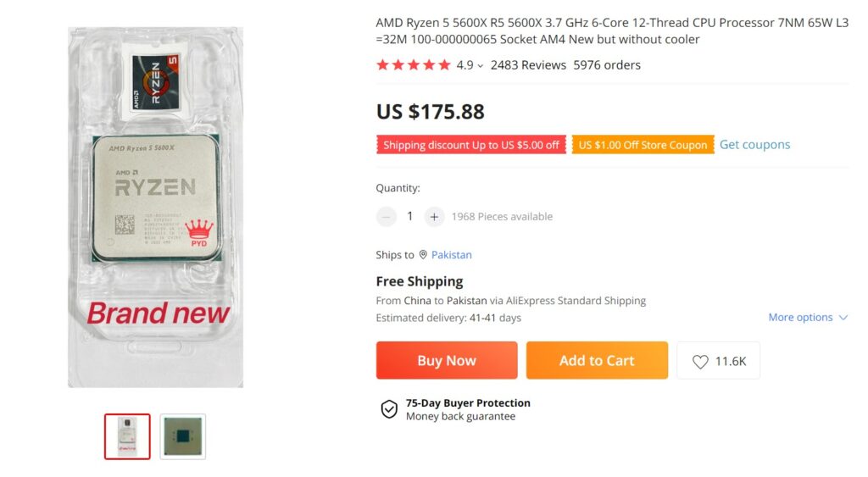Click the Get coupons link
The image size is (868, 477).
pyautogui.click(x=754, y=145)
